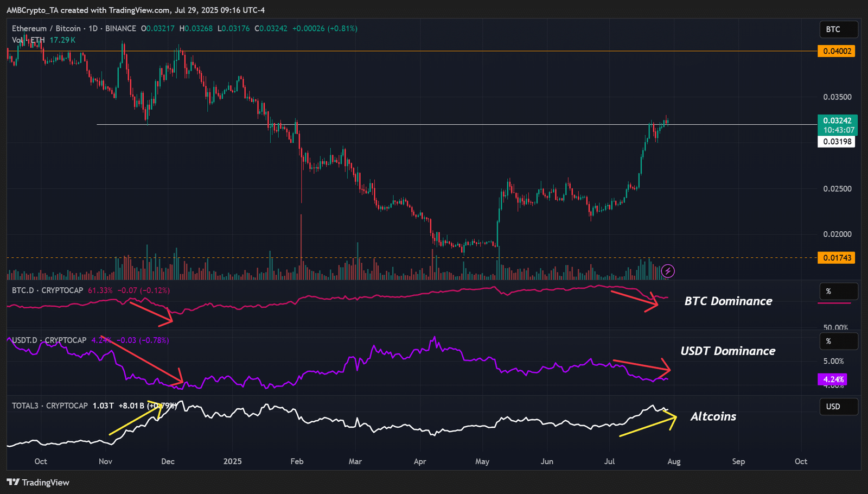This screenshot has width=868, height=494.
Task: Click the purple 4.24% value label
Action: tap(833, 379)
